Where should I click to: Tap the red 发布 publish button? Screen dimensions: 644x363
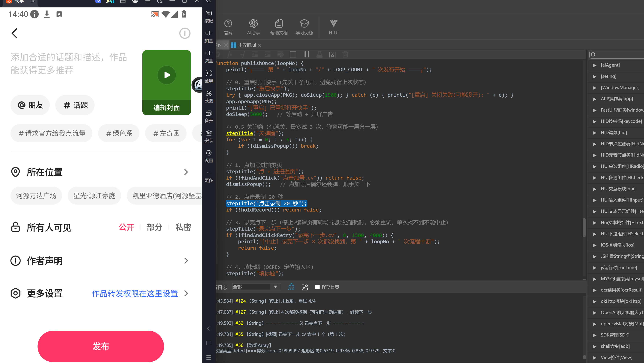[101, 346]
